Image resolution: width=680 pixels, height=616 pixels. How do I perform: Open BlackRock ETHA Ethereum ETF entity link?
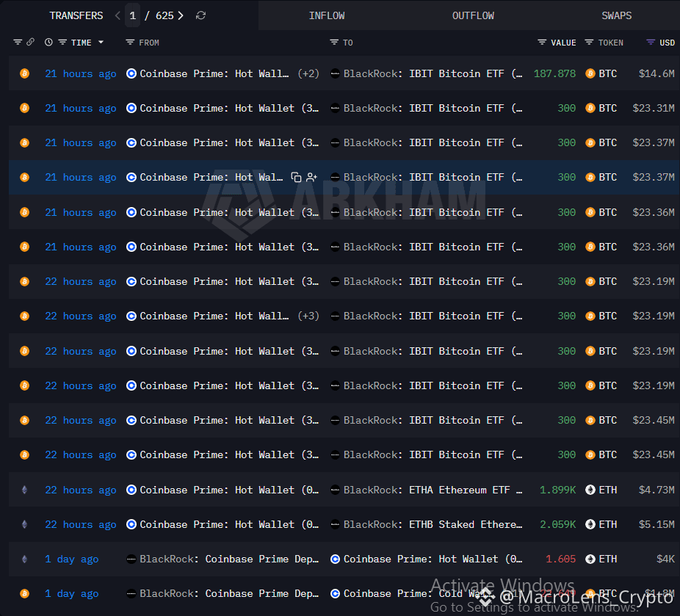[433, 490]
